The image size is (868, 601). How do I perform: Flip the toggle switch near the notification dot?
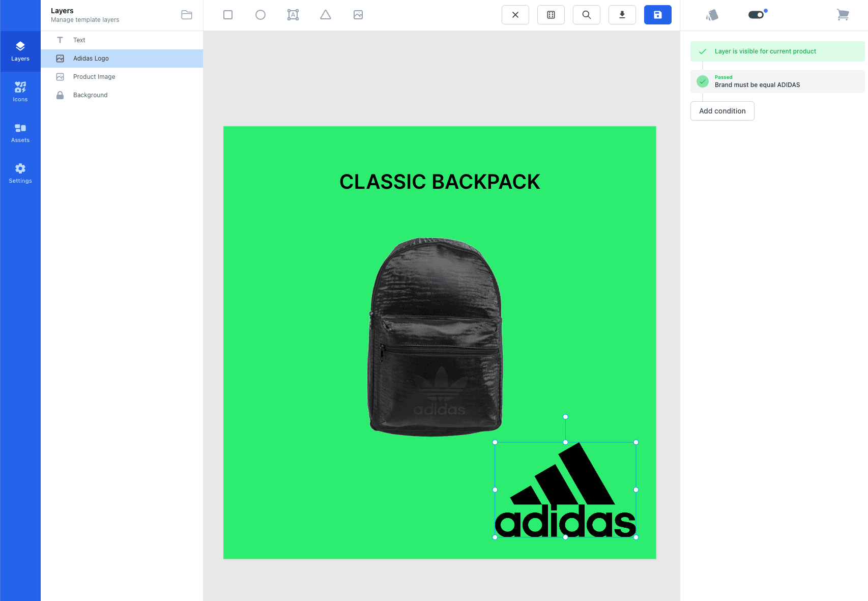(x=757, y=15)
